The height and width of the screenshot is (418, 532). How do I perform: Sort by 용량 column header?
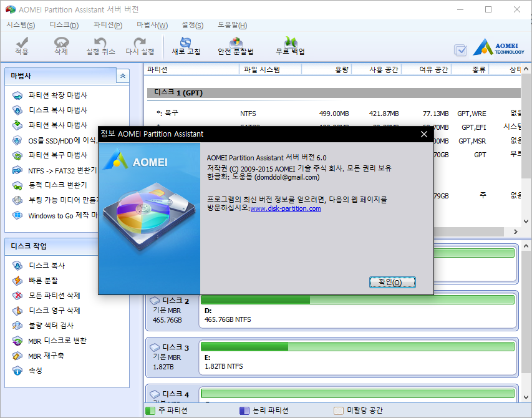[326, 69]
